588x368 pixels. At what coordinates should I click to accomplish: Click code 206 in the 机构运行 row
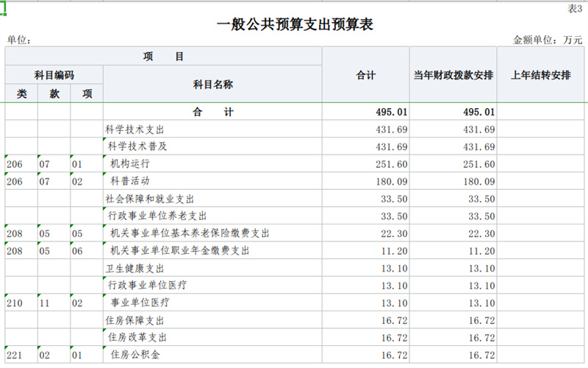[14, 164]
